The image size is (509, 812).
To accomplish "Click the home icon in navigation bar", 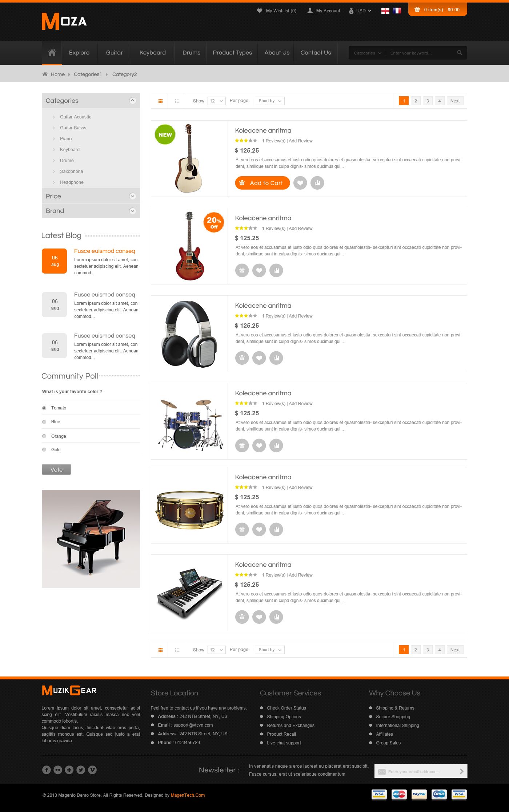I will pos(52,53).
